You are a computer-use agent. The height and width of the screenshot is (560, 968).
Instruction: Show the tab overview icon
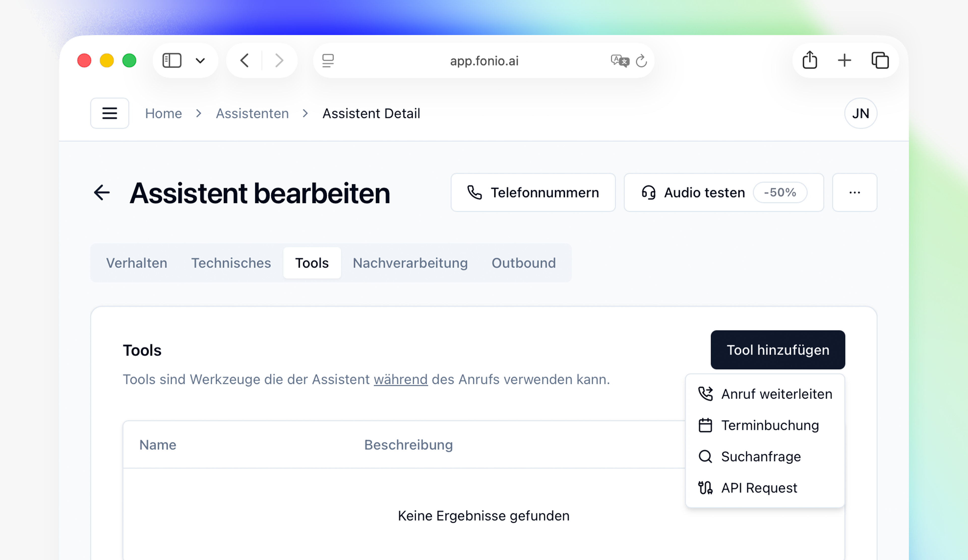(880, 60)
